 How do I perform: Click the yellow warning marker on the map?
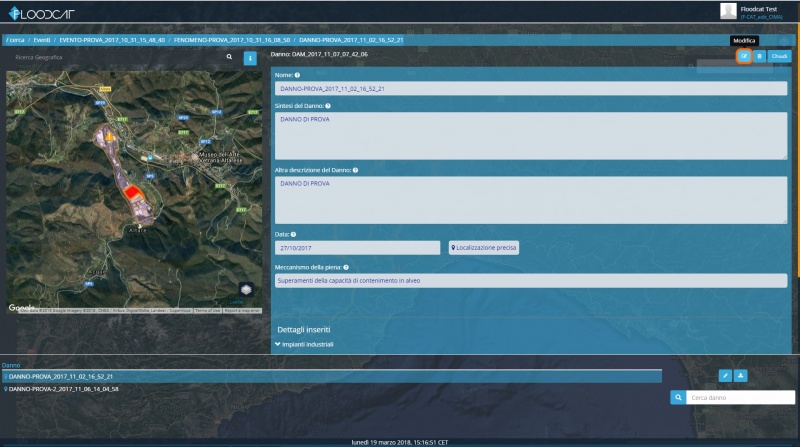click(x=109, y=136)
